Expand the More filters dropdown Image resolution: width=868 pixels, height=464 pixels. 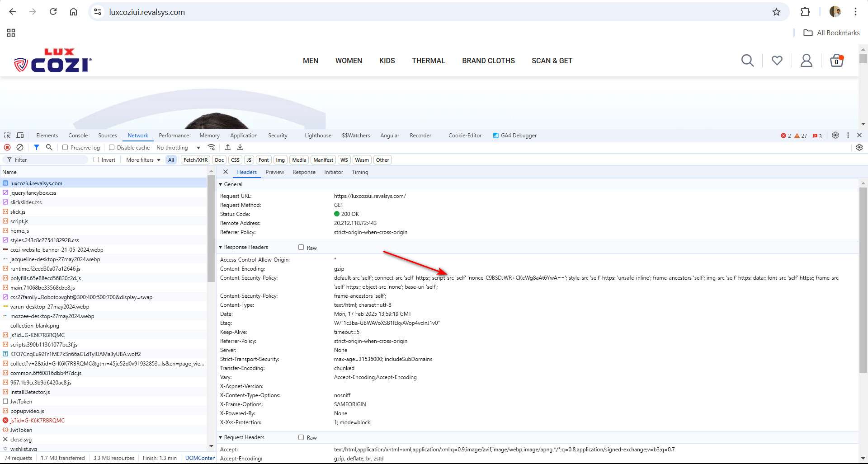coord(143,160)
